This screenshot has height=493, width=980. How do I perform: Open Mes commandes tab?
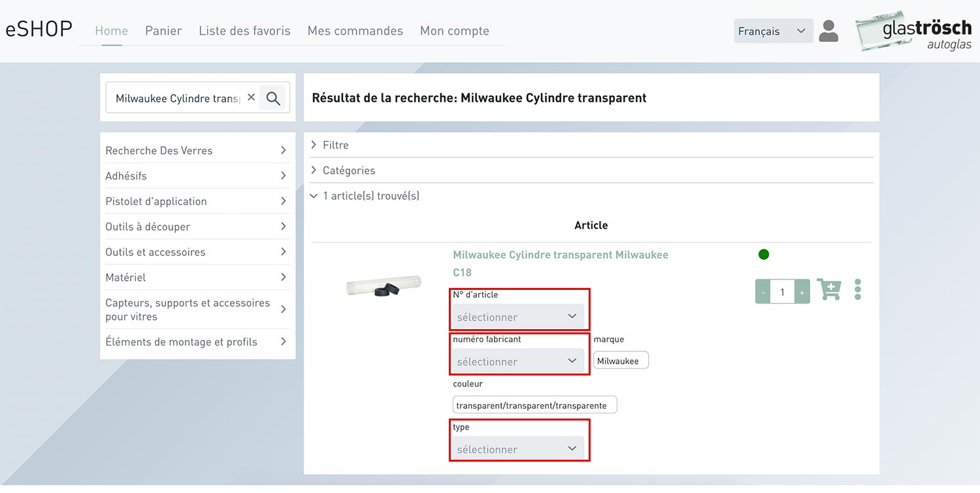pyautogui.click(x=355, y=31)
